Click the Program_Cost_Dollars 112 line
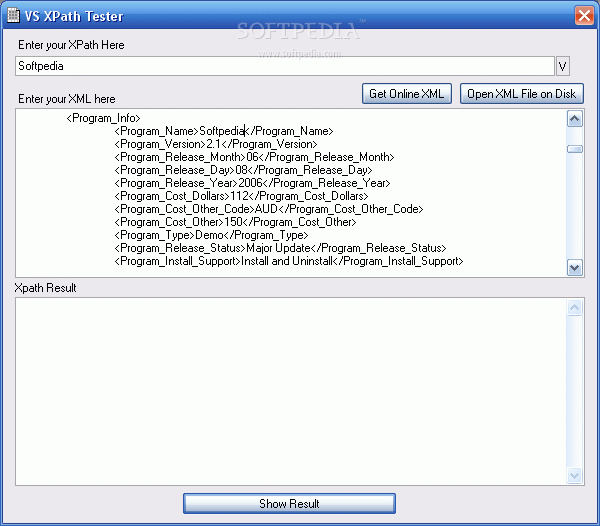The image size is (600, 526). point(241,196)
